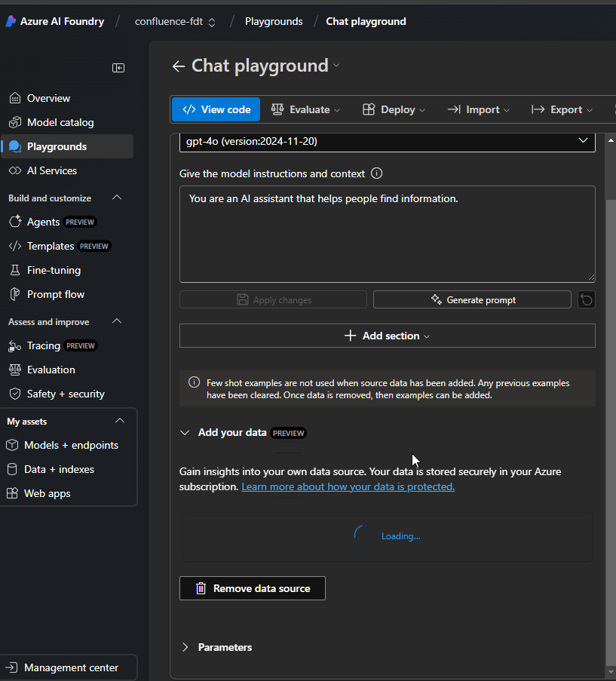This screenshot has height=681, width=616.
Task: Open the Add section dropdown
Action: coord(388,336)
